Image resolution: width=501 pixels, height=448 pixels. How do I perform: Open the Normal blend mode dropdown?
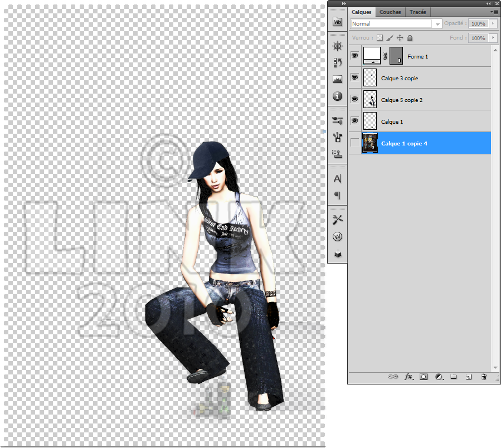(396, 24)
